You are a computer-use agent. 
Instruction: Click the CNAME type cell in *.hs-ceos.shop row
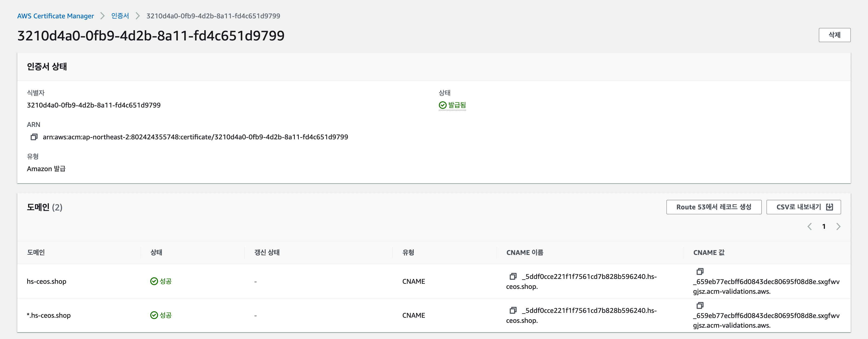414,316
